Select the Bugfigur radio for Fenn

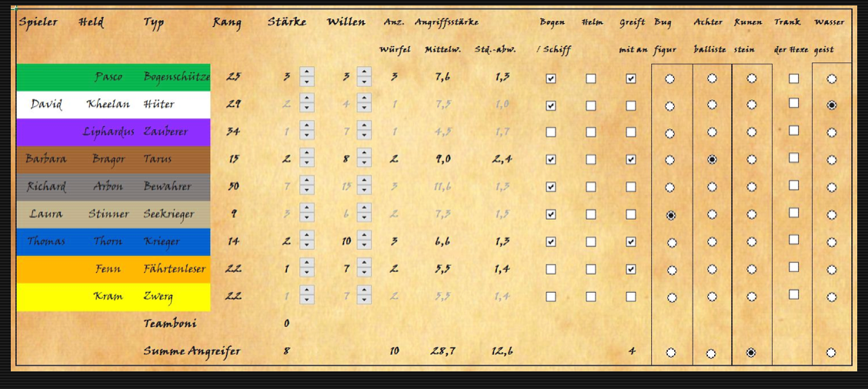pyautogui.click(x=671, y=270)
